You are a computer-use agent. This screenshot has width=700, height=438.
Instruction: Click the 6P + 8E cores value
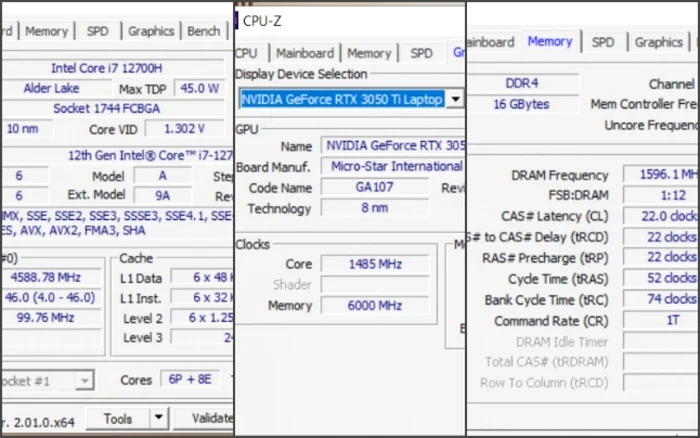point(190,380)
